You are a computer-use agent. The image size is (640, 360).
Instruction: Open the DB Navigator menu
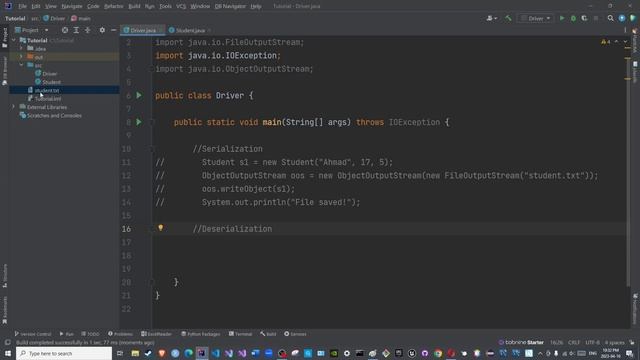[x=230, y=7]
